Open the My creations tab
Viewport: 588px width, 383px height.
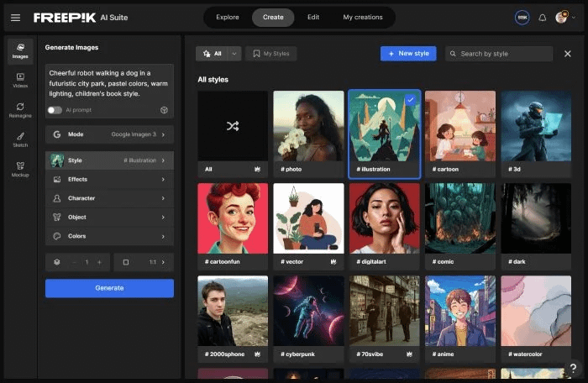363,18
